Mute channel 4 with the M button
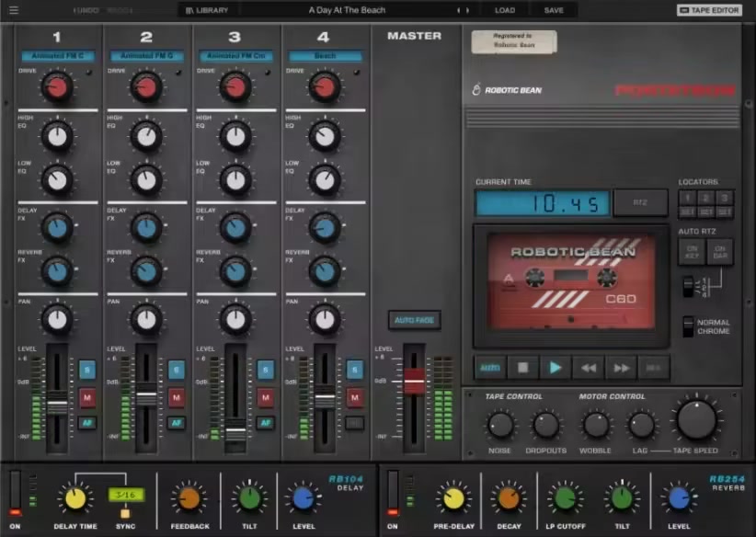 pyautogui.click(x=355, y=397)
